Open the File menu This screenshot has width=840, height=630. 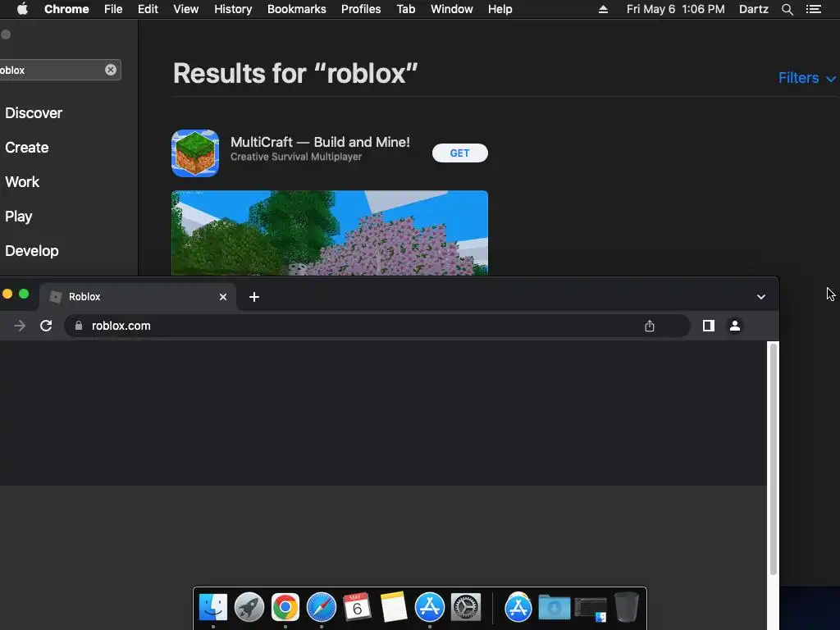click(x=113, y=9)
